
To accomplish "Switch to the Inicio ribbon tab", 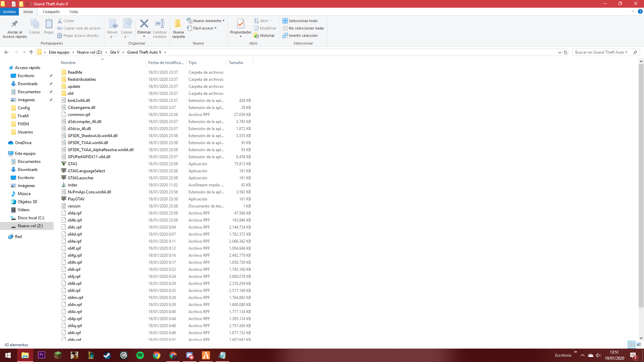I will pyautogui.click(x=28, y=12).
